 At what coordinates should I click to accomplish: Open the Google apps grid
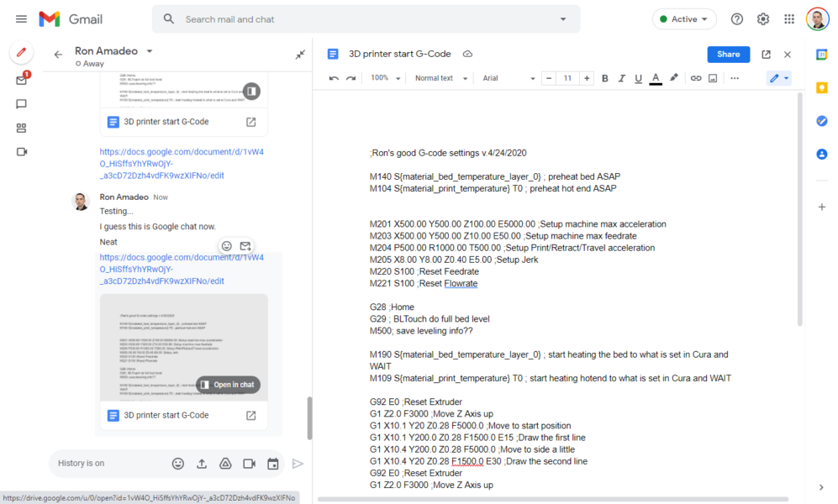[x=789, y=19]
